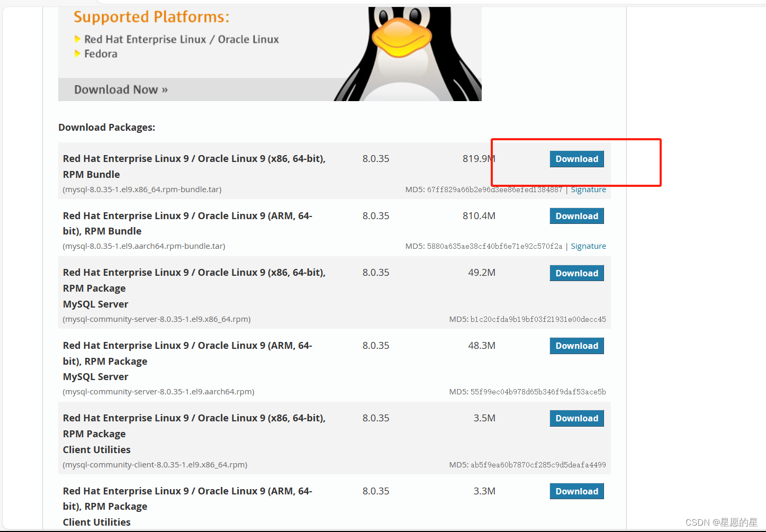Screen dimensions: 766x532
Task: Download the x86 Client Utilities package
Action: pyautogui.click(x=576, y=418)
